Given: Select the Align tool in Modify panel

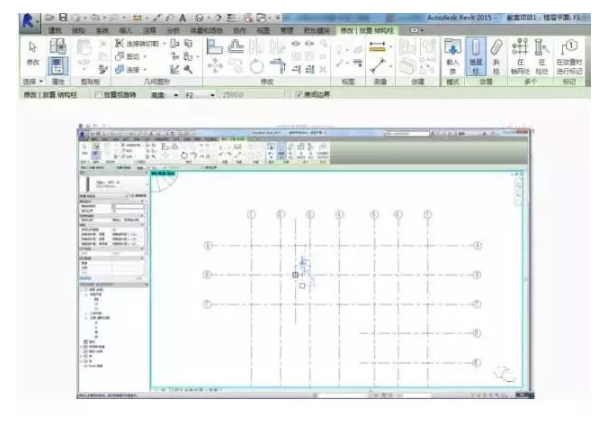Looking at the screenshot, I should coord(214,47).
